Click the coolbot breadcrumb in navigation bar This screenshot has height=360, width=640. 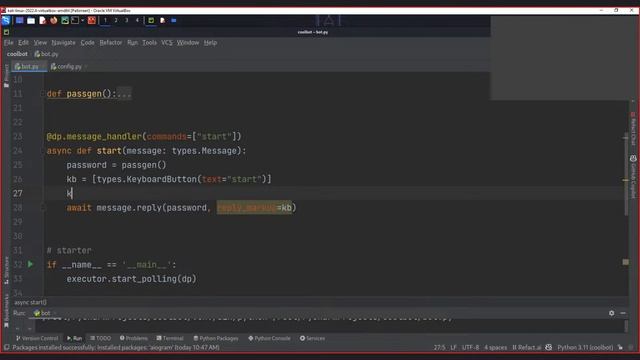[17, 54]
